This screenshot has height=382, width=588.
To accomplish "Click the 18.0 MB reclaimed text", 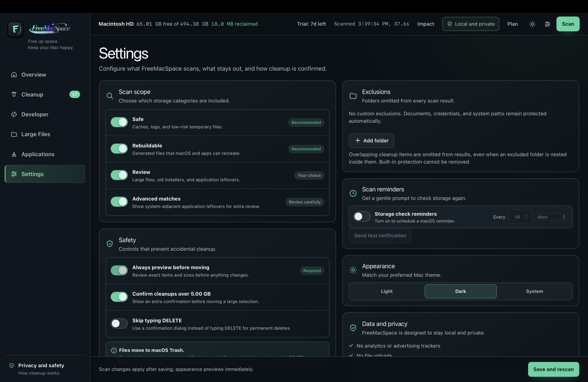I will (234, 24).
